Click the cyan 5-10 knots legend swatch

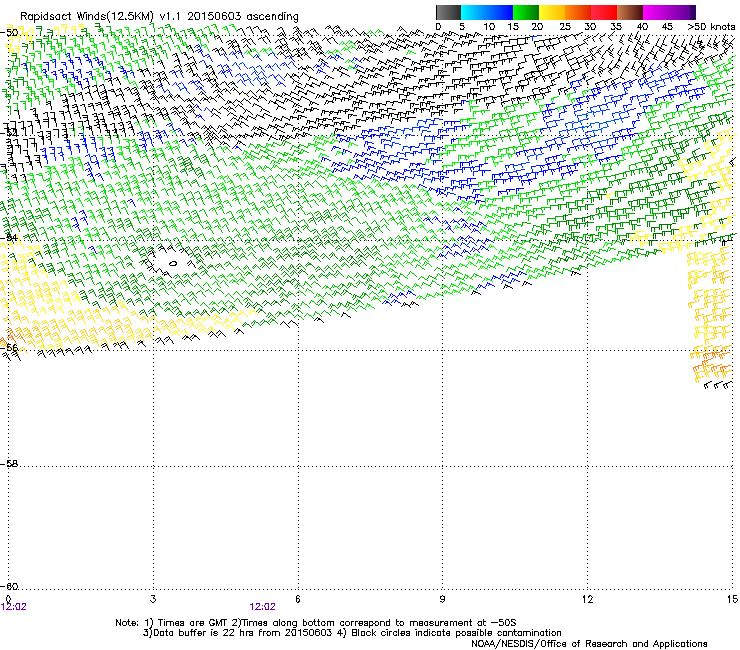coord(474,12)
